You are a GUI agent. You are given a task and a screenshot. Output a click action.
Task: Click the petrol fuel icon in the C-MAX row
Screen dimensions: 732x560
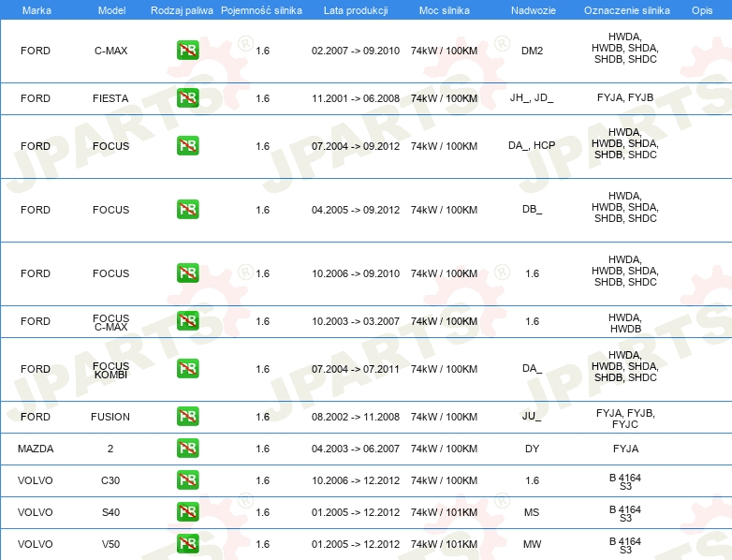pos(187,51)
